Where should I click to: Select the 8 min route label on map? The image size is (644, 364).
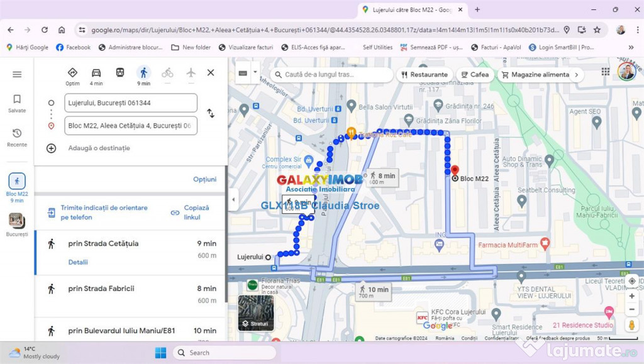coord(382,178)
